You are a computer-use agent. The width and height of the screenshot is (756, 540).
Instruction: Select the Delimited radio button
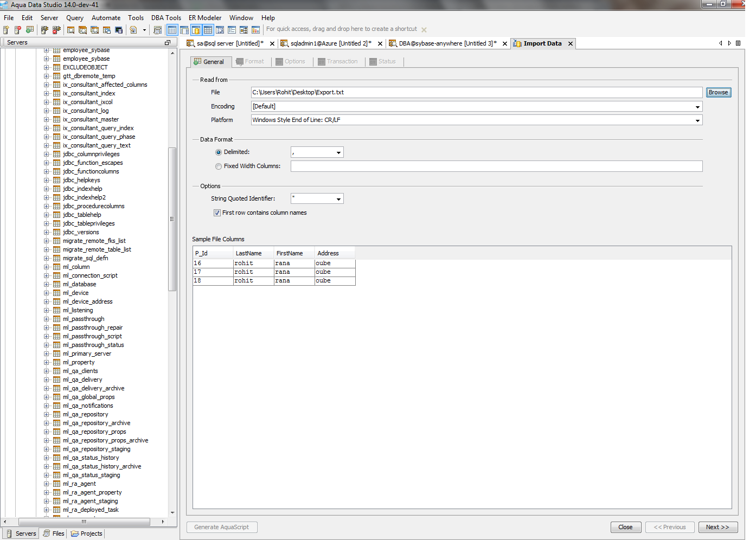(219, 152)
